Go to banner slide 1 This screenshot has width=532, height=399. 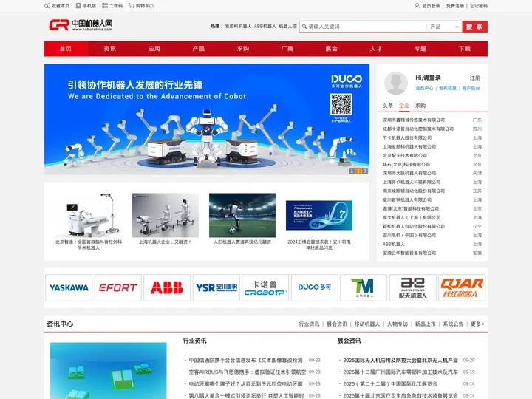(x=352, y=171)
